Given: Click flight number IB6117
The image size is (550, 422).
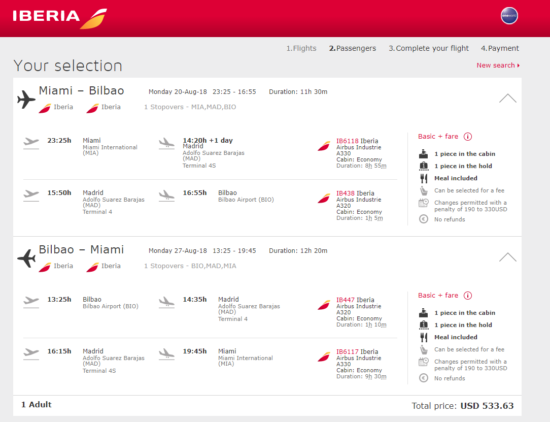Looking at the screenshot, I should [x=347, y=351].
